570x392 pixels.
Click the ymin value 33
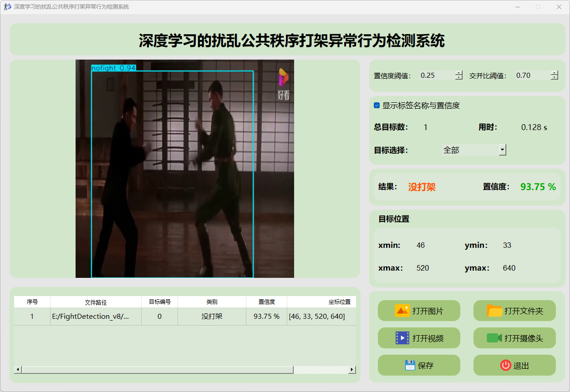507,246
